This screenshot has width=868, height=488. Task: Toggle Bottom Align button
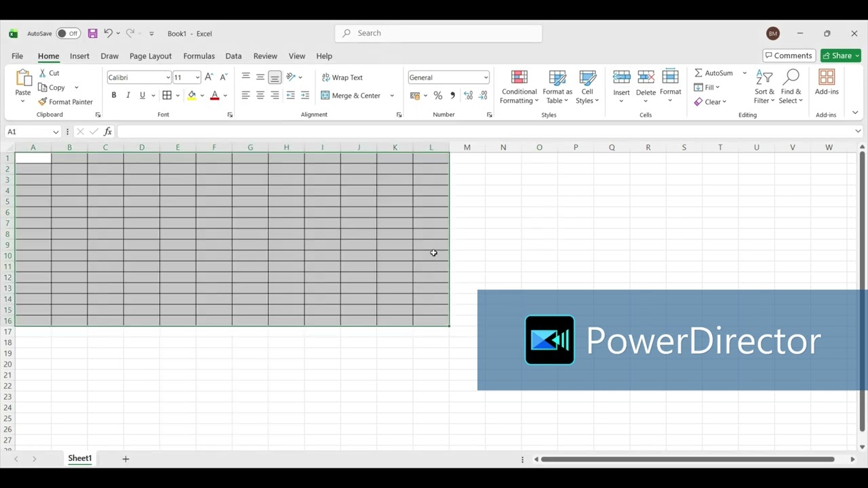[x=275, y=77]
